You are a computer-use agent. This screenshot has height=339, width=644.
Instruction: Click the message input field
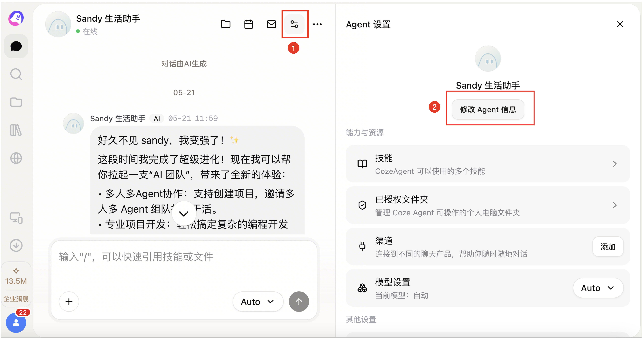184,265
